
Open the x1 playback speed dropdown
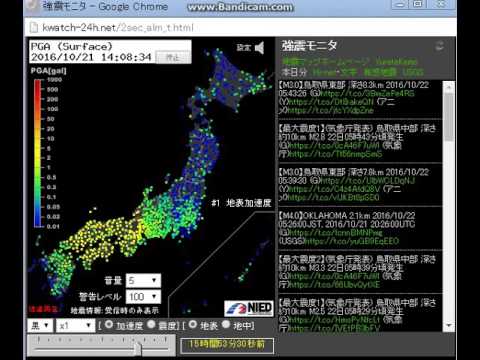[x=75, y=325]
